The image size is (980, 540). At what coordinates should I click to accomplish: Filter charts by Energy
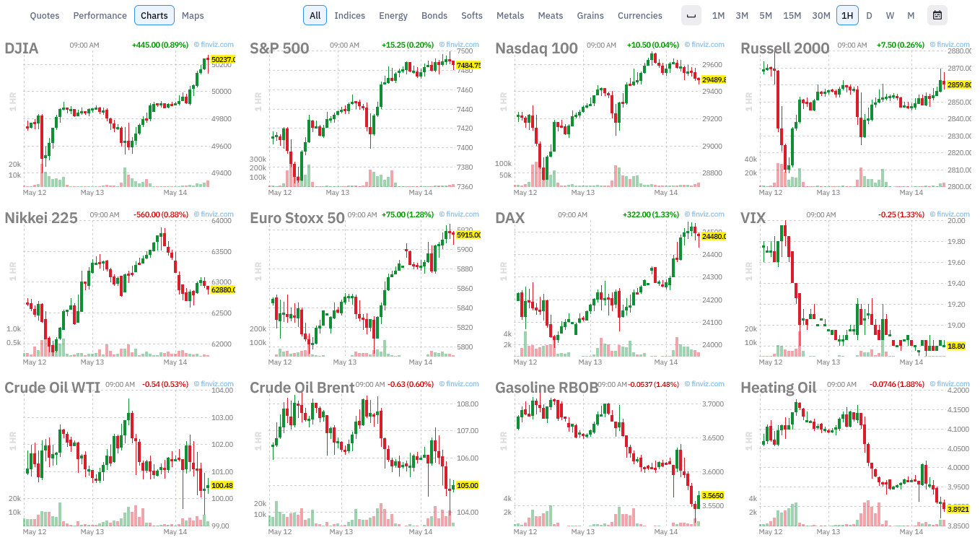pyautogui.click(x=393, y=15)
